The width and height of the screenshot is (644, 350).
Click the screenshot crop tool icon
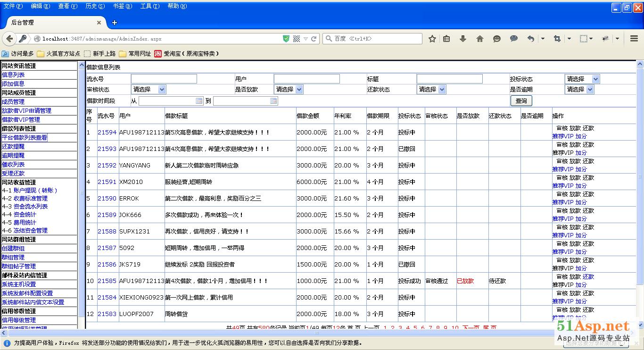[557, 39]
